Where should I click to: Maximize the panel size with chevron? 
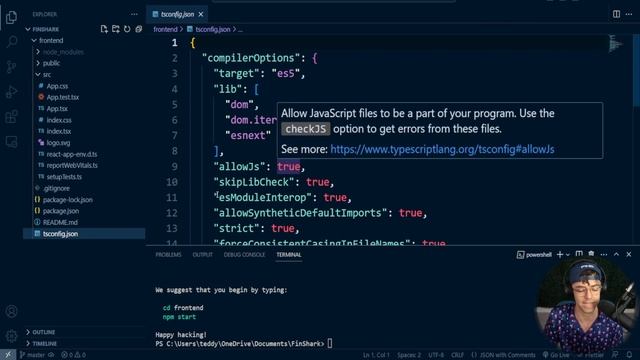616,254
